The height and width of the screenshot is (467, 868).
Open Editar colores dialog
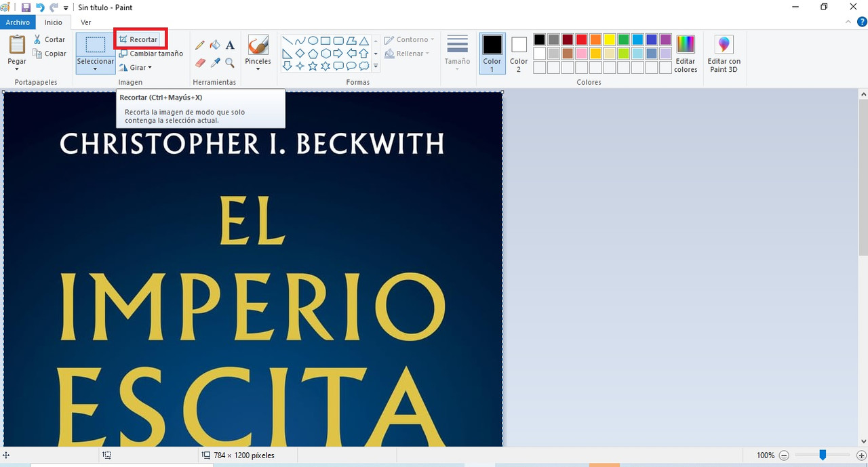coord(686,54)
